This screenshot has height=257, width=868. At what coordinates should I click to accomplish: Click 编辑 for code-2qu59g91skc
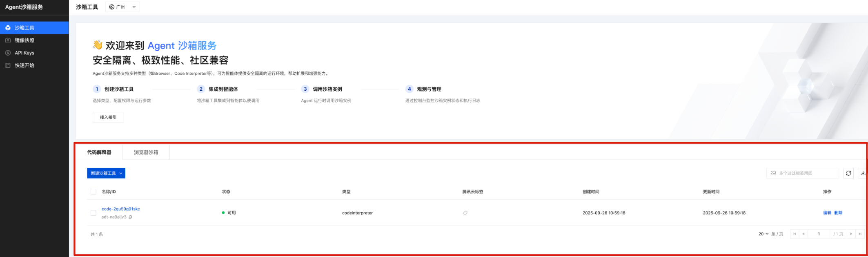tap(827, 213)
